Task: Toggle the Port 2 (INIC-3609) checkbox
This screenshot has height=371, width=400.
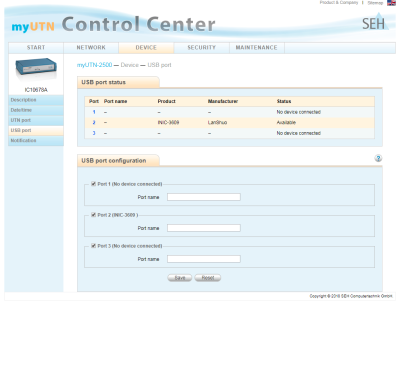Action: (93, 215)
